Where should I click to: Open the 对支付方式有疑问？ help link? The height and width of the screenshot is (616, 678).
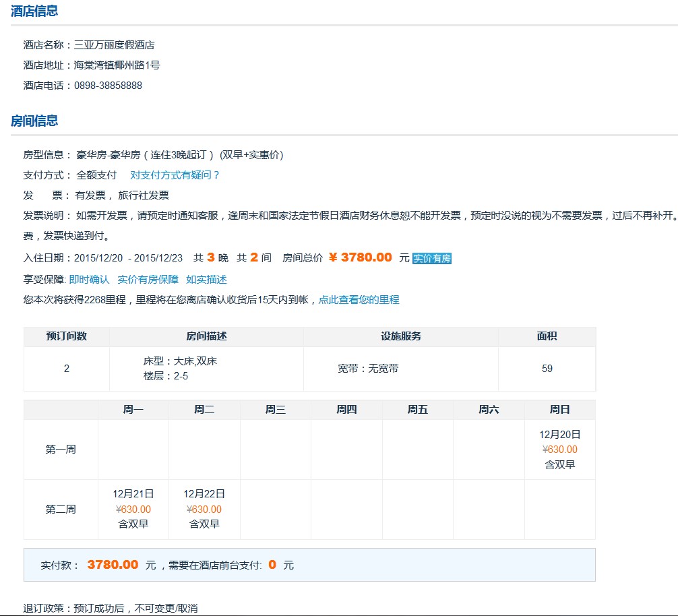175,175
